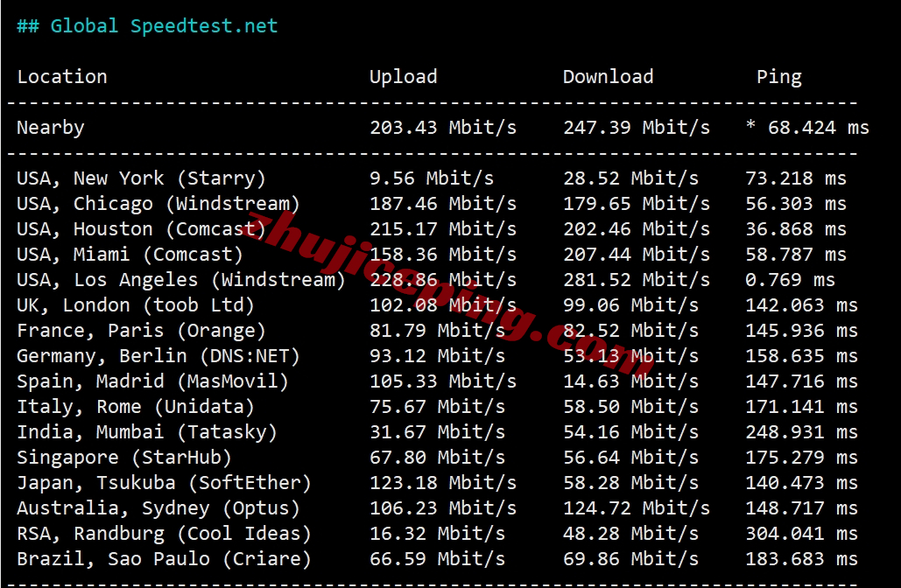The width and height of the screenshot is (901, 588).
Task: Click the Global Speedtest.net heading
Action: tap(147, 26)
